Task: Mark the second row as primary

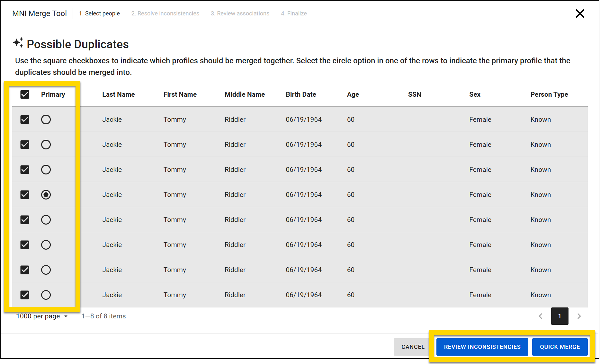Action: coord(46,144)
